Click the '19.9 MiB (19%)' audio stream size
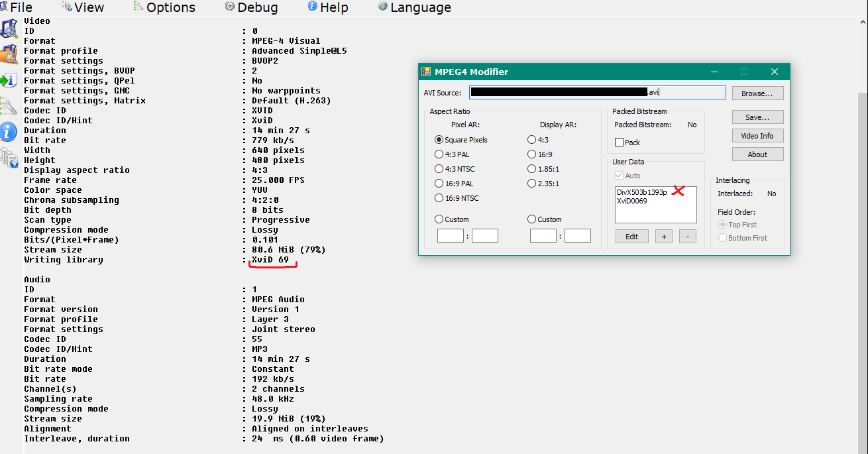The width and height of the screenshot is (868, 454). [x=289, y=419]
